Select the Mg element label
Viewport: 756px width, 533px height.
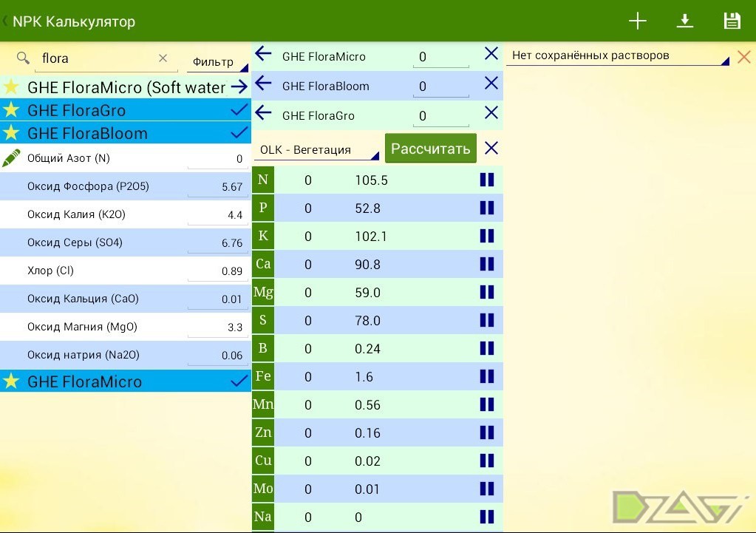[x=263, y=292]
